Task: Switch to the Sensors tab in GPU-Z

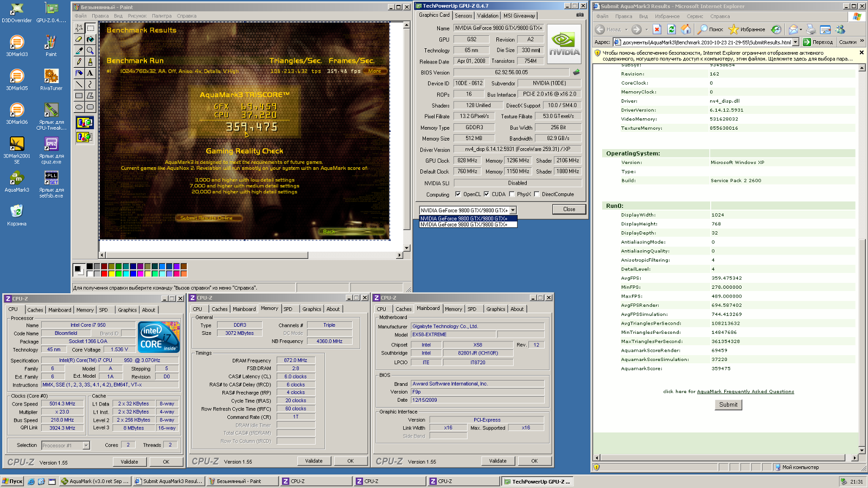Action: tap(463, 16)
